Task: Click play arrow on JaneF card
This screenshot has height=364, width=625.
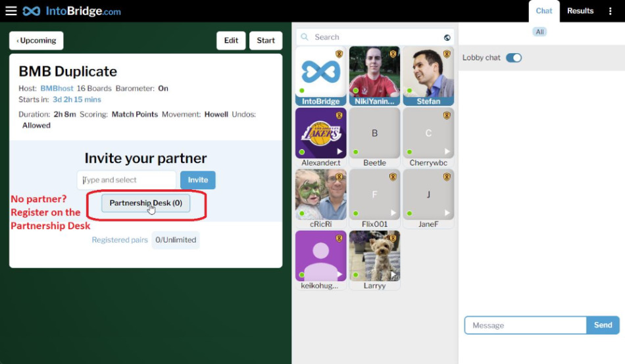Action: tap(447, 214)
